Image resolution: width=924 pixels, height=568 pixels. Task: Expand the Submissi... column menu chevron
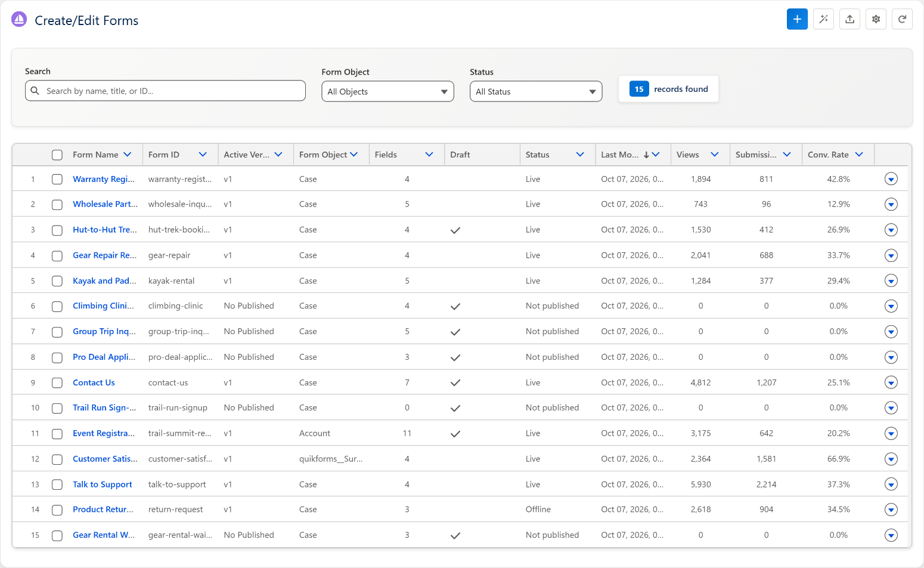787,155
